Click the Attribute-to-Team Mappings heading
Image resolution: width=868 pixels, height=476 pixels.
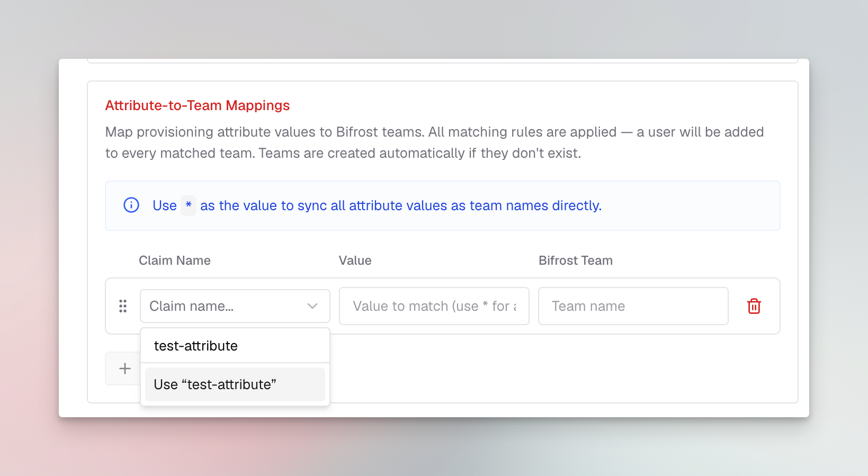(198, 105)
